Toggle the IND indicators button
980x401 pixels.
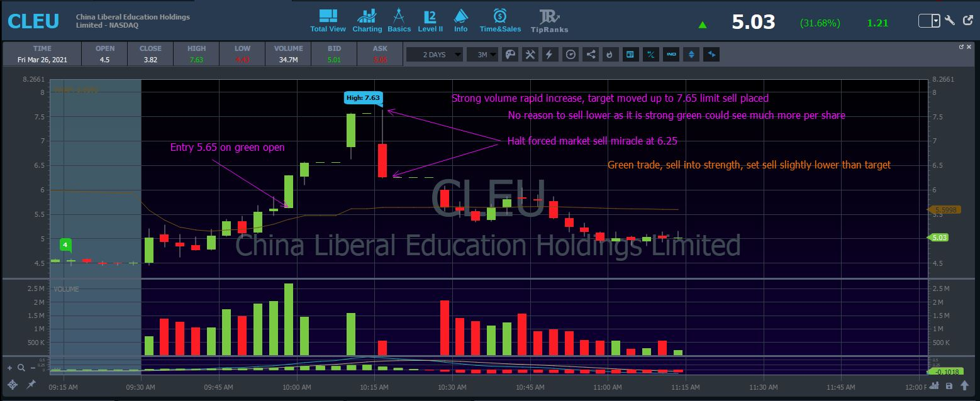click(671, 55)
